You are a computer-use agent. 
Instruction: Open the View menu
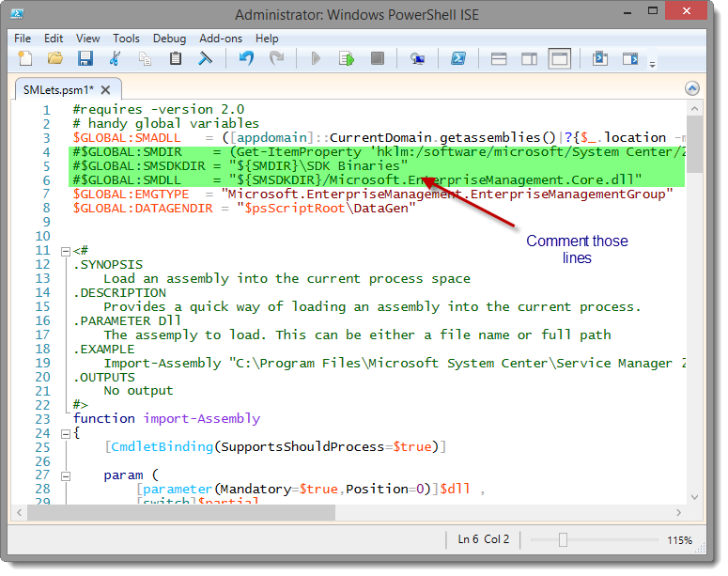point(87,39)
